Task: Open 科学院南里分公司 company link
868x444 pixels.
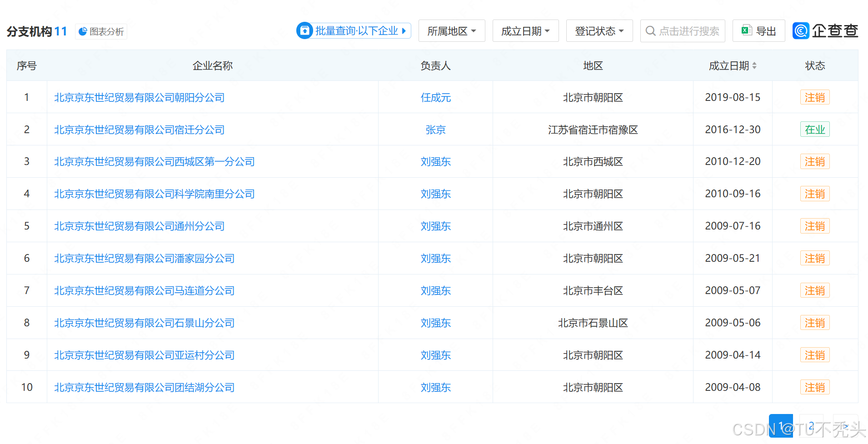Action: coord(155,194)
